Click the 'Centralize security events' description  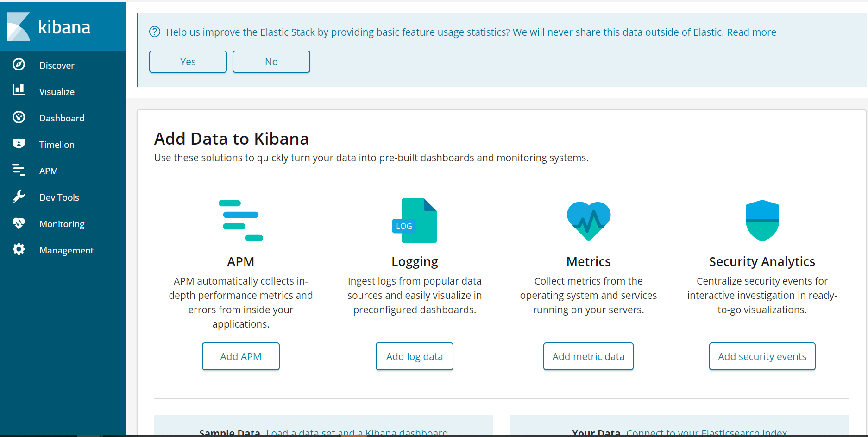[x=762, y=295]
